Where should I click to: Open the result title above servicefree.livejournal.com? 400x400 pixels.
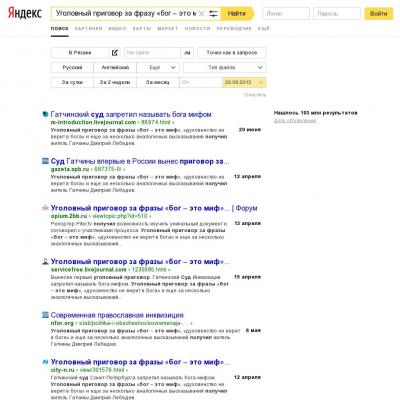click(140, 262)
